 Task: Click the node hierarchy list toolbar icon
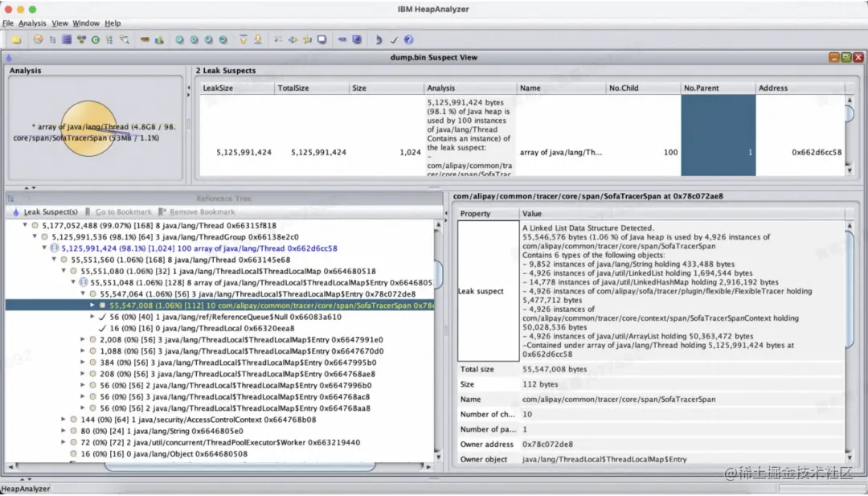[x=109, y=40]
